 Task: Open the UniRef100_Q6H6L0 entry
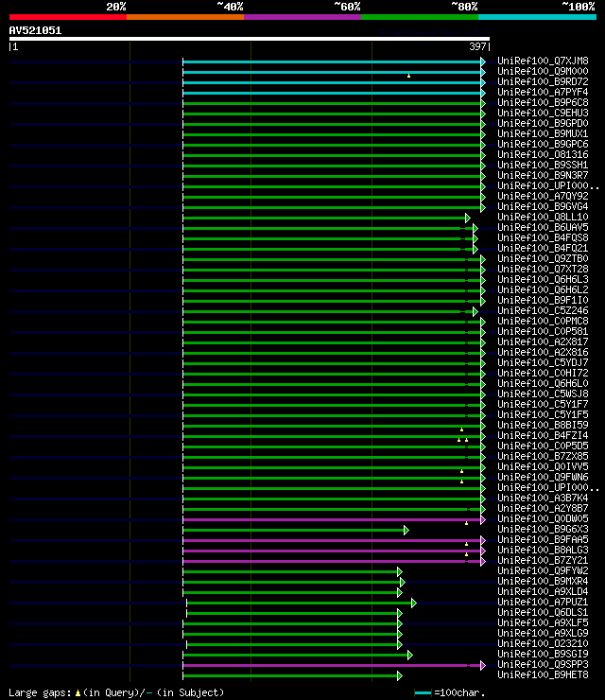[543, 383]
